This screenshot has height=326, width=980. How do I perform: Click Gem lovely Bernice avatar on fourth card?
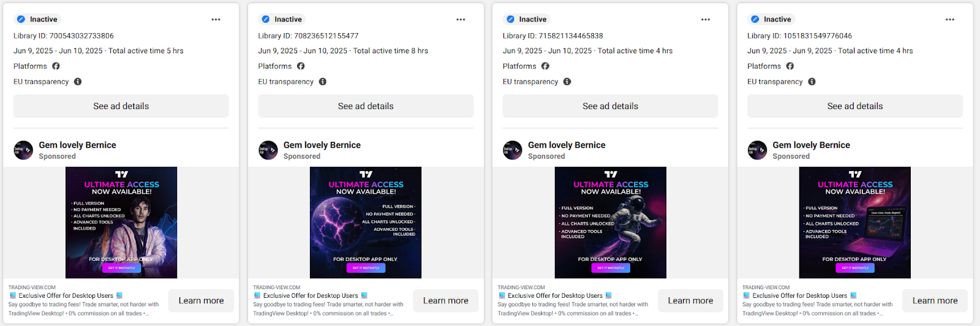pos(758,150)
